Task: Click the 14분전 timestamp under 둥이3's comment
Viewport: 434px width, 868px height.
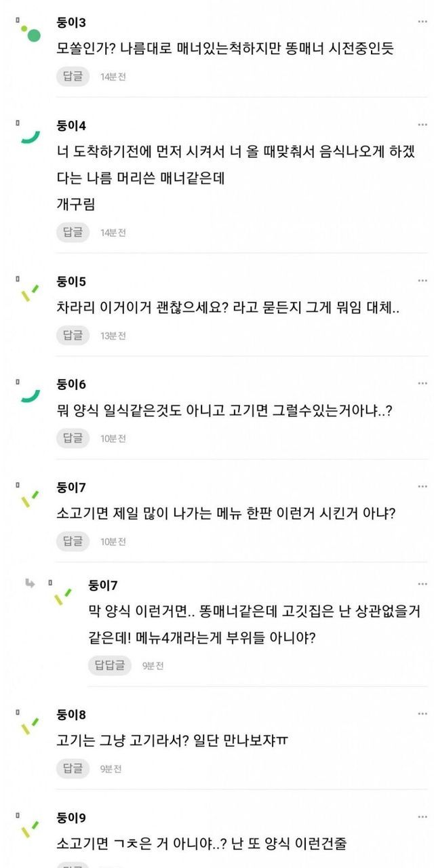Action: (113, 77)
